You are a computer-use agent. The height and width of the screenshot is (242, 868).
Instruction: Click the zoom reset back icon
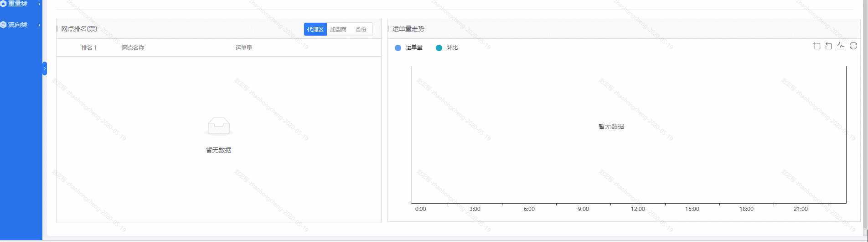(828, 46)
